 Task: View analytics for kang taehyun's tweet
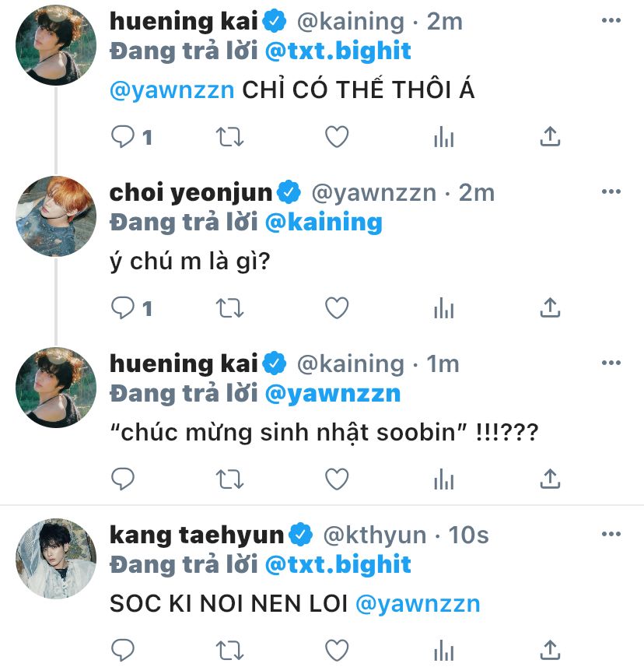click(443, 651)
